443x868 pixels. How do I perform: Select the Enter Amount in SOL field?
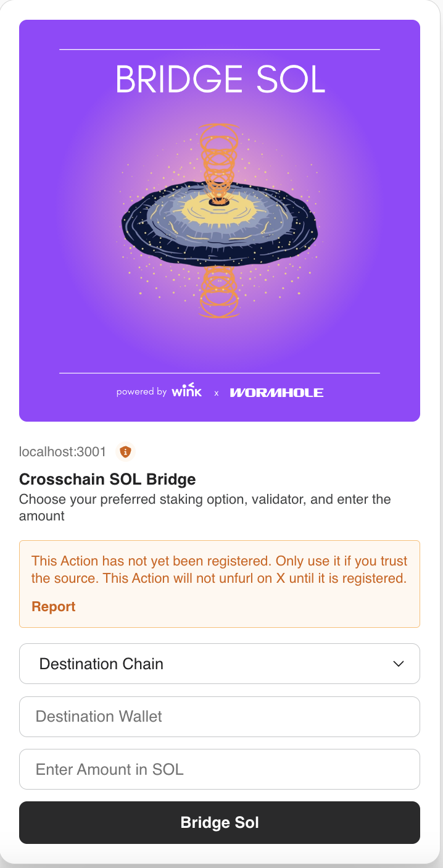point(220,769)
